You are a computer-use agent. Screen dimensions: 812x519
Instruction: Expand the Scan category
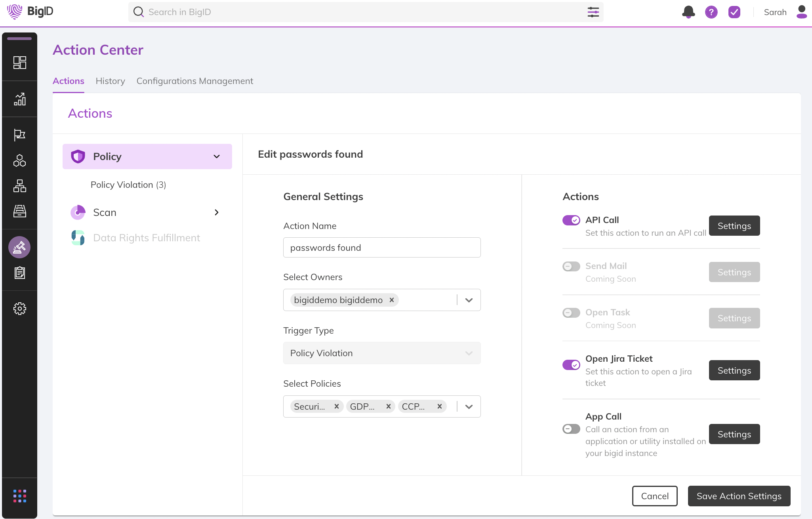(x=216, y=212)
